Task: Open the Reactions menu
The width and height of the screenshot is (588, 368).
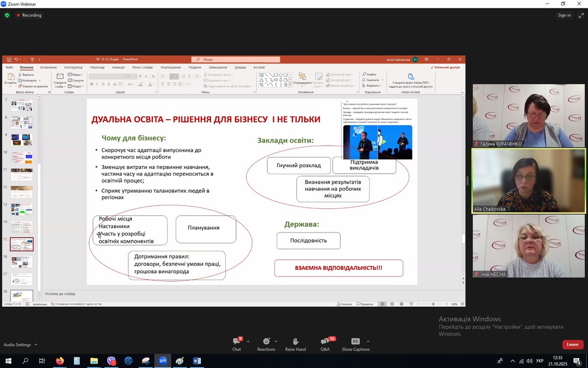Action: (x=266, y=342)
